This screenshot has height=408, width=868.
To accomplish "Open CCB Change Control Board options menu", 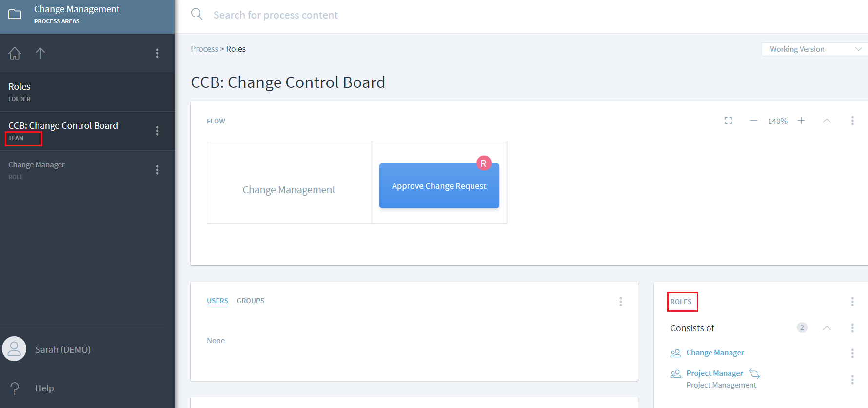I will click(x=157, y=131).
